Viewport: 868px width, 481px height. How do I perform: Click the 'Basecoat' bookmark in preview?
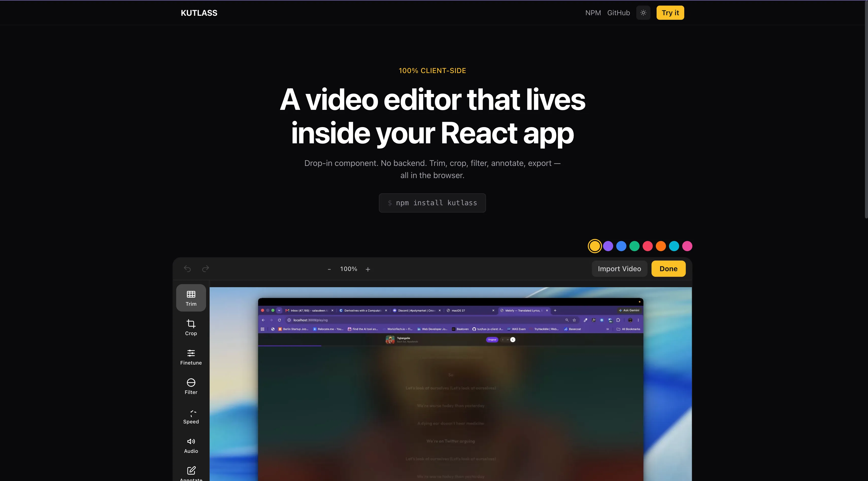pyautogui.click(x=573, y=329)
